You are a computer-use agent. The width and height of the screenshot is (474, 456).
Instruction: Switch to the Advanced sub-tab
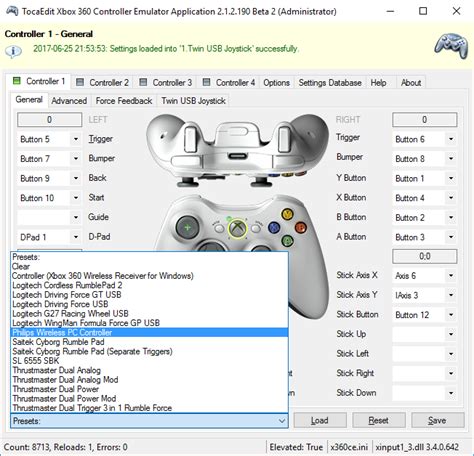(69, 101)
